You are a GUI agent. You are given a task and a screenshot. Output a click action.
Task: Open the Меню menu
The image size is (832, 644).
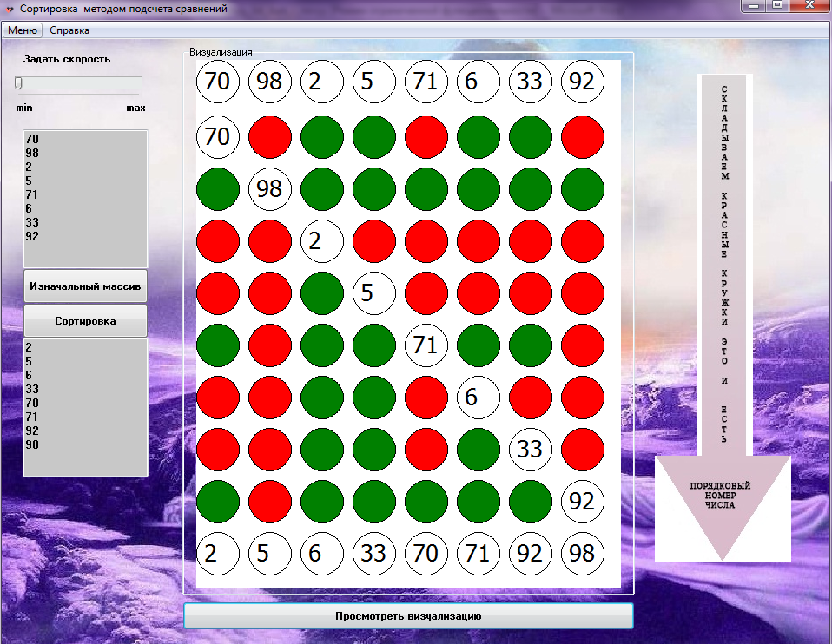coord(23,30)
